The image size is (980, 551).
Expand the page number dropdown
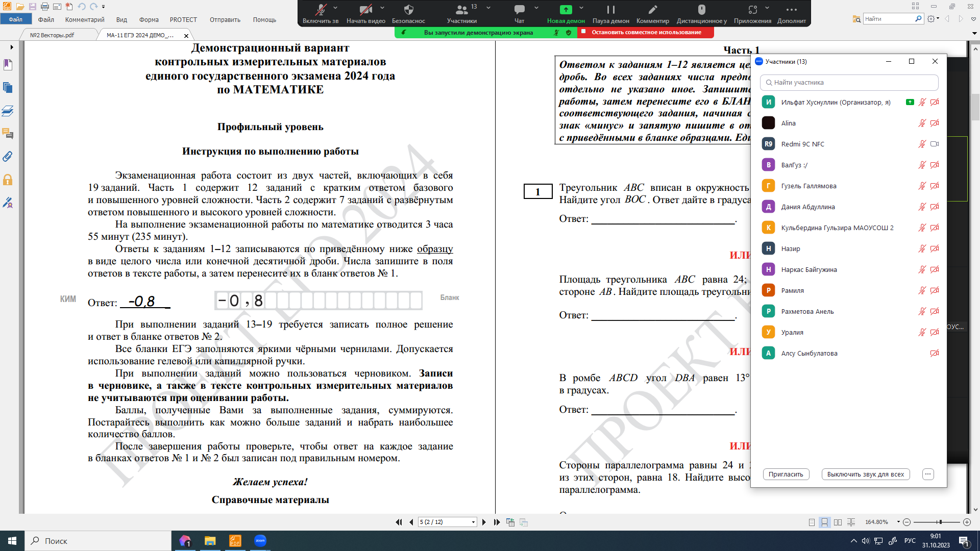pos(473,522)
